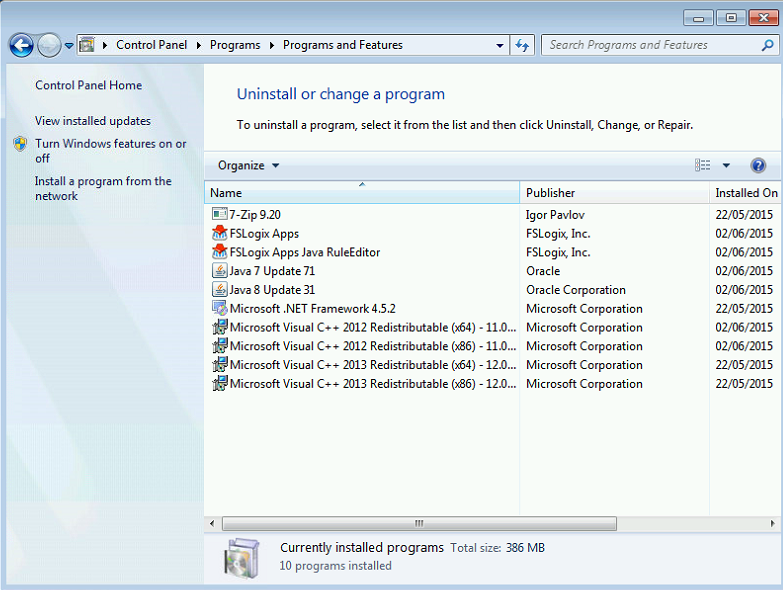
Task: Click the Back navigation arrow button
Action: (x=21, y=45)
